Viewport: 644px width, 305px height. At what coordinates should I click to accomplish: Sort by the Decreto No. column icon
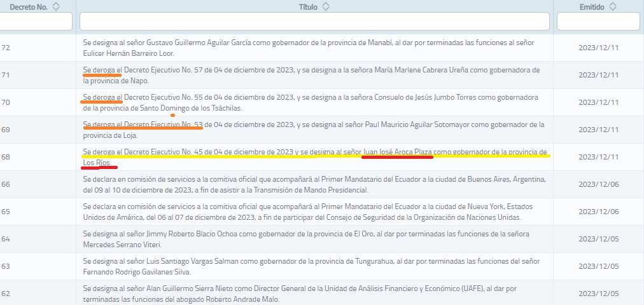click(x=56, y=6)
